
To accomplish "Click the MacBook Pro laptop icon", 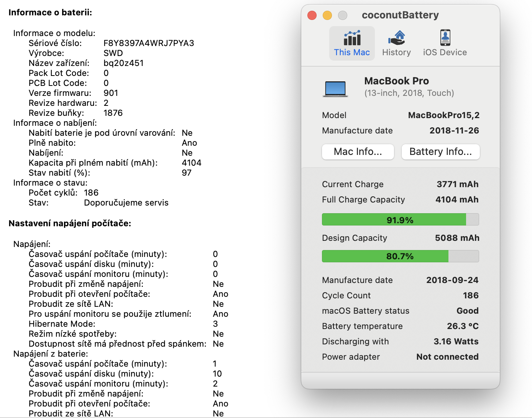I will pos(335,89).
